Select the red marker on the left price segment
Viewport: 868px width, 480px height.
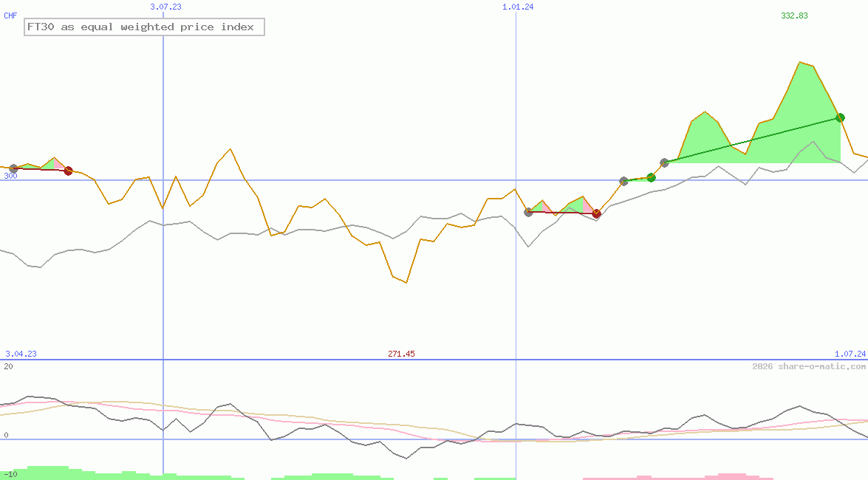click(69, 171)
